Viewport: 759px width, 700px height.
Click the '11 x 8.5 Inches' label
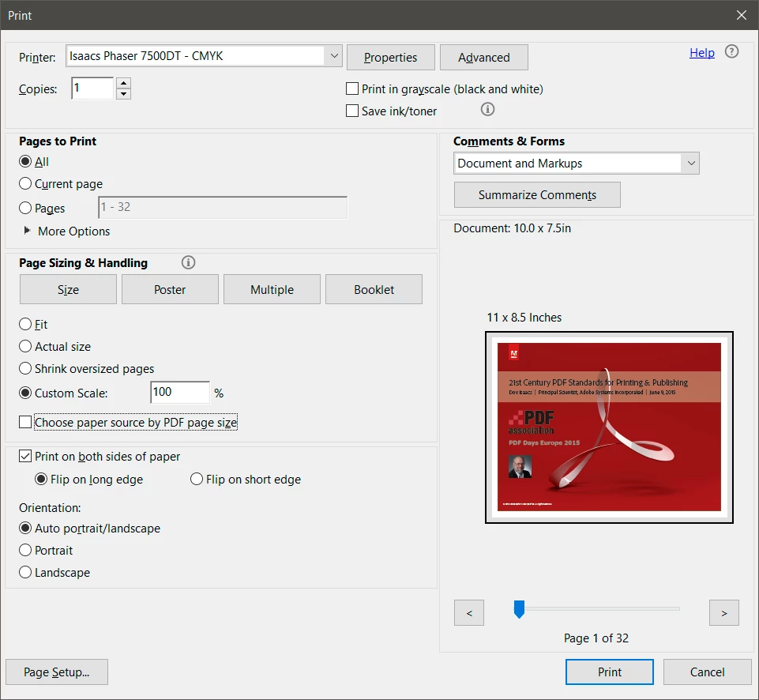click(524, 317)
